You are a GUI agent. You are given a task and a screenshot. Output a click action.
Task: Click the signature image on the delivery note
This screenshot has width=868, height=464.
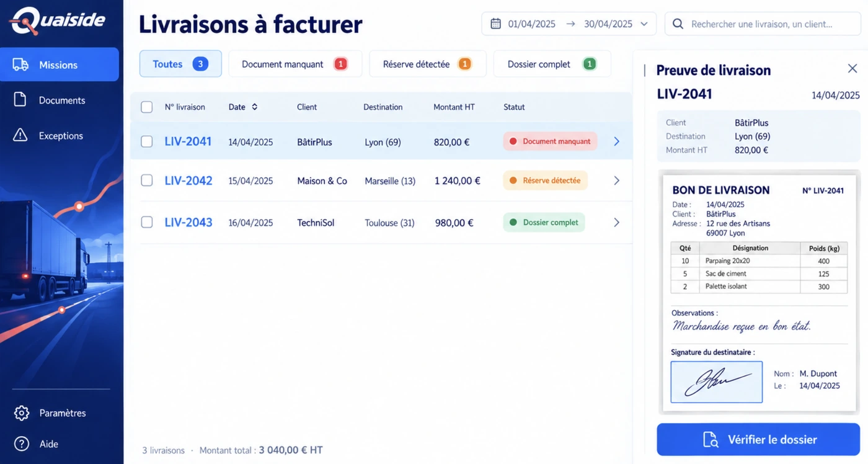(x=717, y=382)
